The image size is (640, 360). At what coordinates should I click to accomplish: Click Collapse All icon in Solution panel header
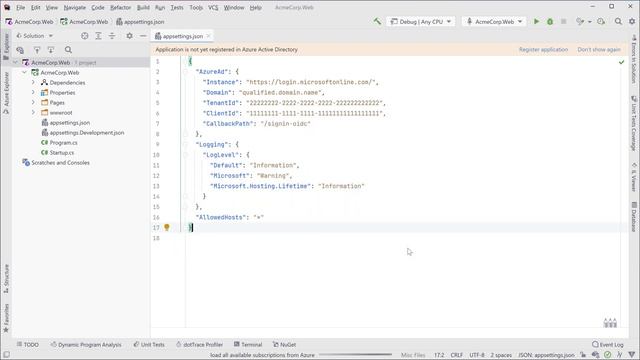pos(112,36)
